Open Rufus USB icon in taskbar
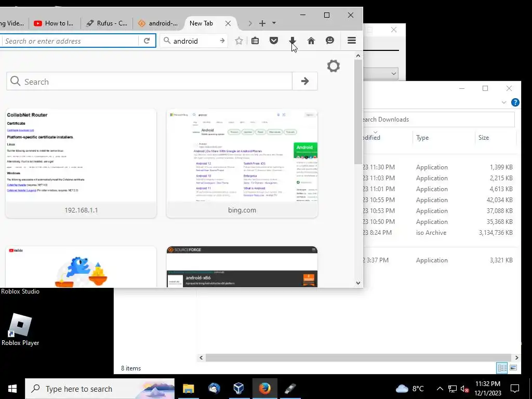532x399 pixels. (290, 389)
